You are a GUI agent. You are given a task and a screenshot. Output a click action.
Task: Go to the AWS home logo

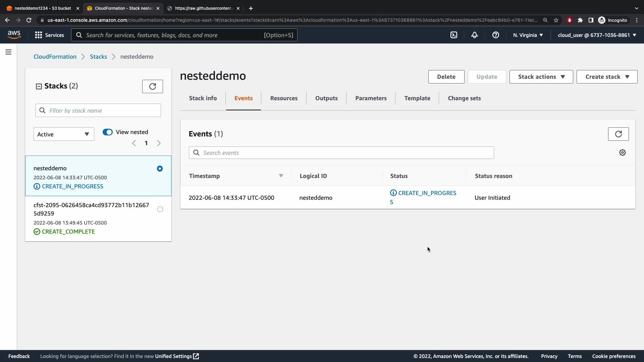pyautogui.click(x=14, y=35)
